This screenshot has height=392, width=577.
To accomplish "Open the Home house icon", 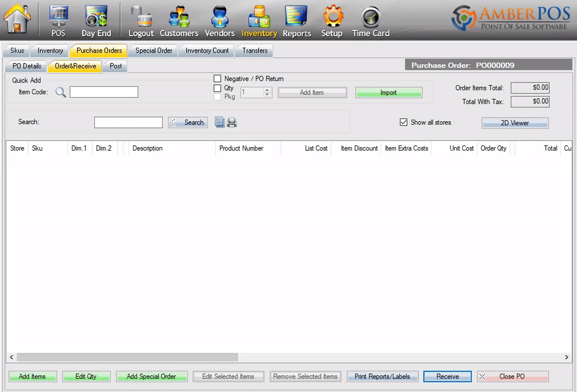I will point(17,19).
